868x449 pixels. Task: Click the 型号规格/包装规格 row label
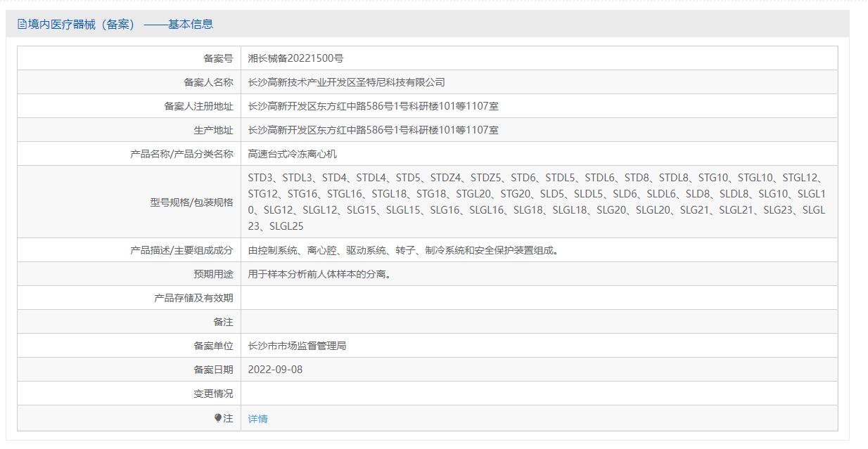[x=191, y=202]
